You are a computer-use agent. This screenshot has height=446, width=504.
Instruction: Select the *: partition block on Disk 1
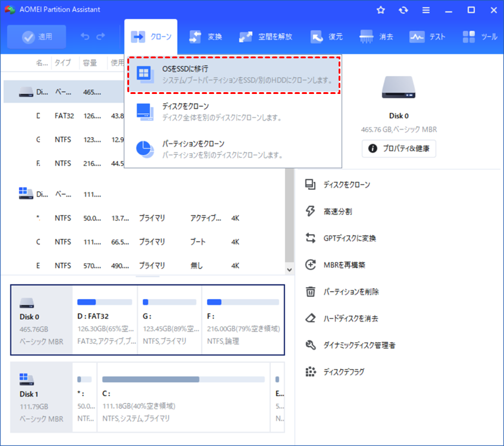click(85, 397)
